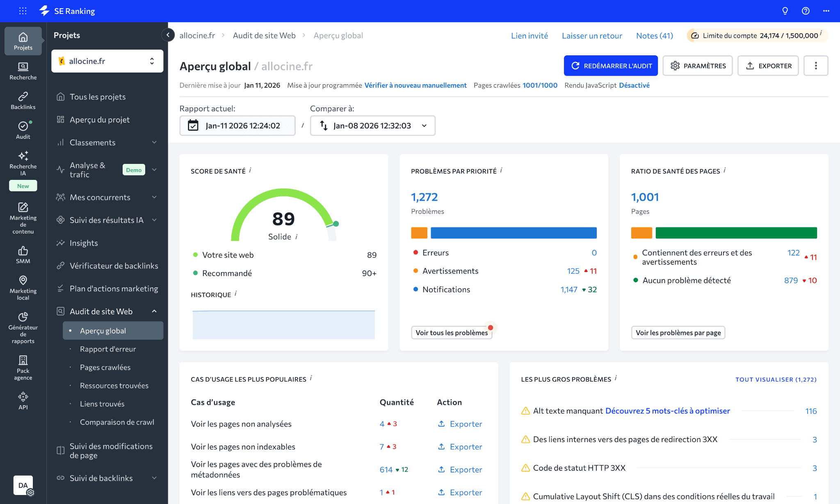
Task: Click the orange segment of the priority bar
Action: (419, 232)
